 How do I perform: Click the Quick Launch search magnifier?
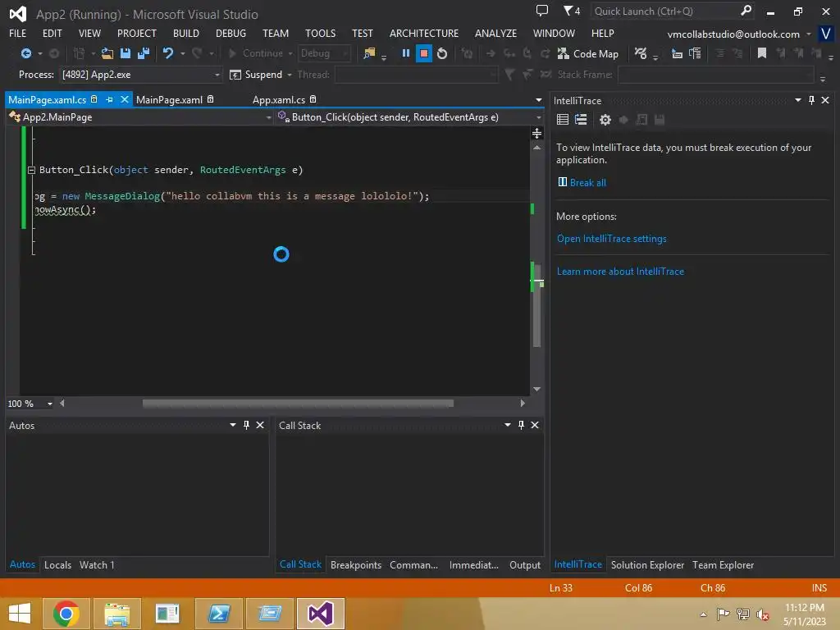tap(746, 11)
